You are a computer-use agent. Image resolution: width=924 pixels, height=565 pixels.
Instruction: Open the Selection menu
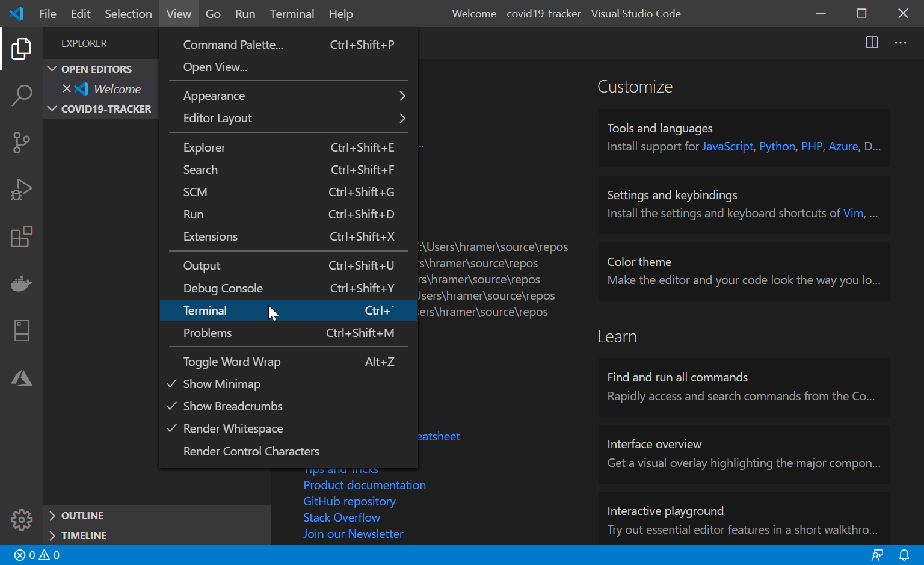pos(128,13)
